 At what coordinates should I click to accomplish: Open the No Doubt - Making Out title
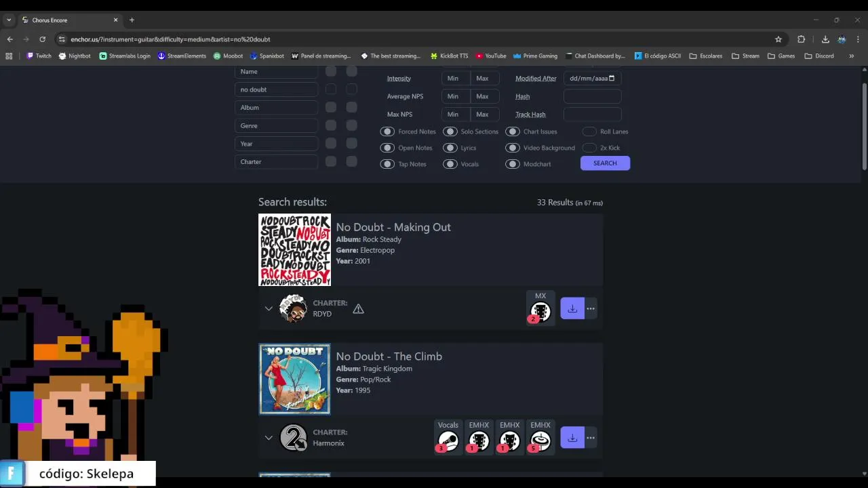point(393,227)
